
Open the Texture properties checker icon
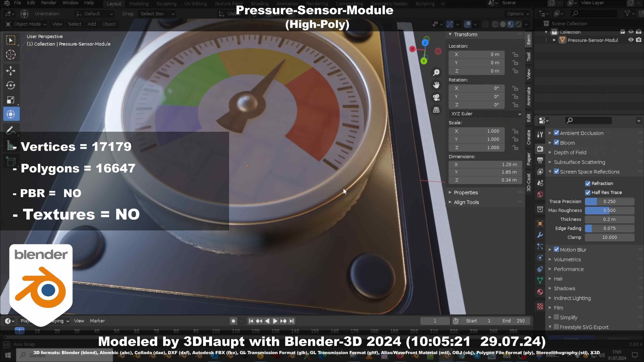540,306
